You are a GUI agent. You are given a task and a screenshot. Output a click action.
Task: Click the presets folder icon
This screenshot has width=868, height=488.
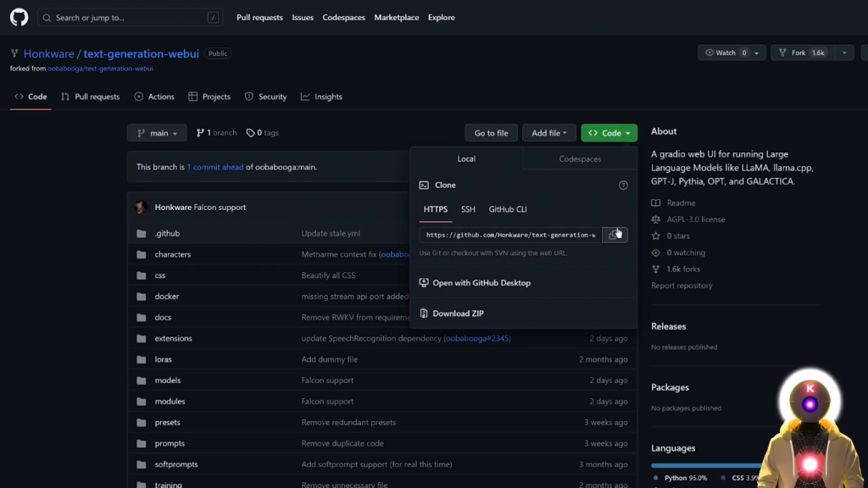142,423
